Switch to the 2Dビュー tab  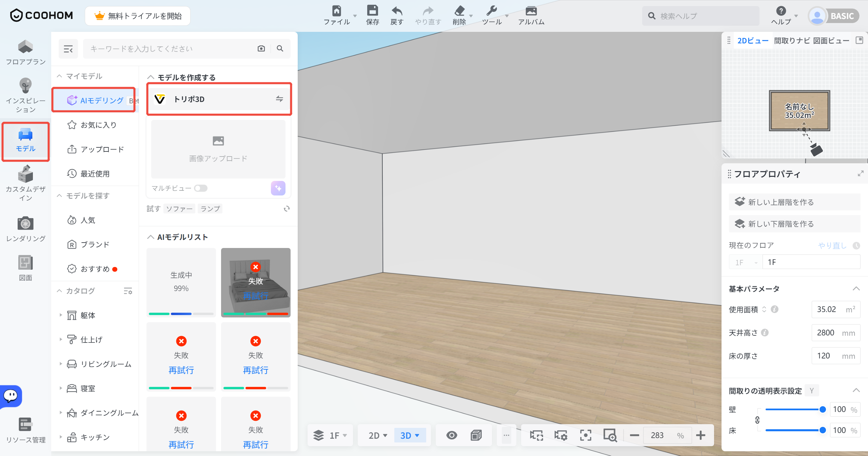(x=753, y=41)
